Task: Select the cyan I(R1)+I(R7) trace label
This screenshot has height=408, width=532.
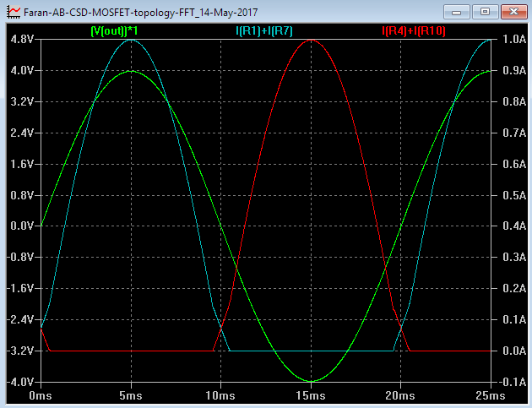Action: click(264, 31)
